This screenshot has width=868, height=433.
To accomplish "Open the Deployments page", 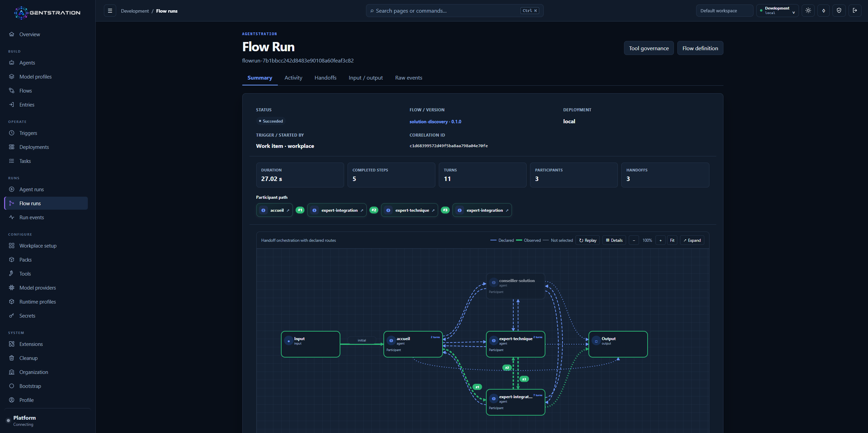I will (x=46, y=147).
